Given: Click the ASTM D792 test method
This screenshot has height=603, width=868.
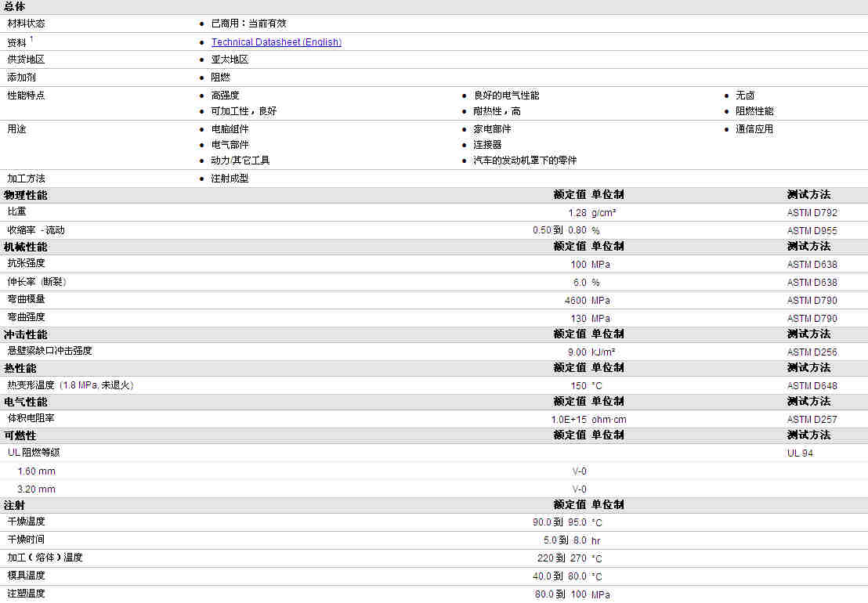Looking at the screenshot, I should tap(812, 213).
